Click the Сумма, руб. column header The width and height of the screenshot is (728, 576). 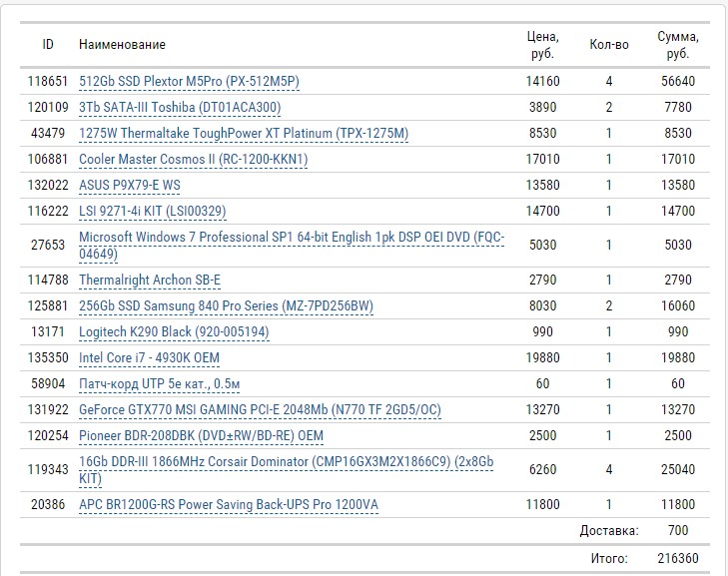678,45
